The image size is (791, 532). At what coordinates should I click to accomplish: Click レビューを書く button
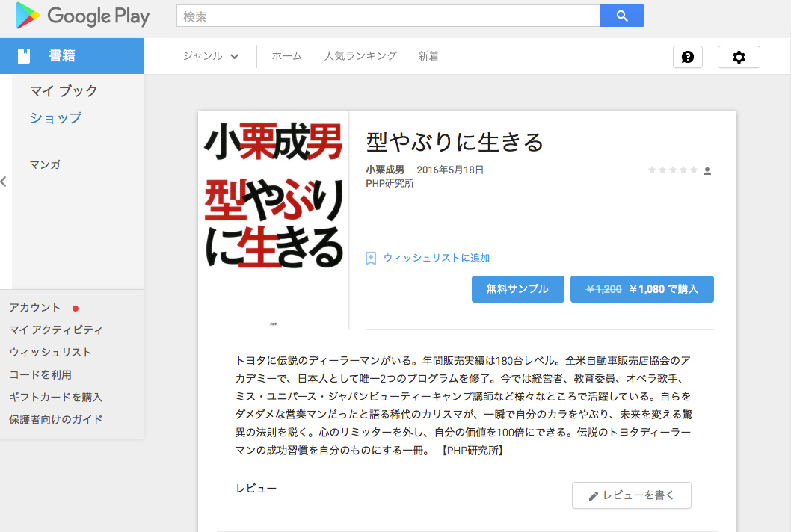(631, 495)
